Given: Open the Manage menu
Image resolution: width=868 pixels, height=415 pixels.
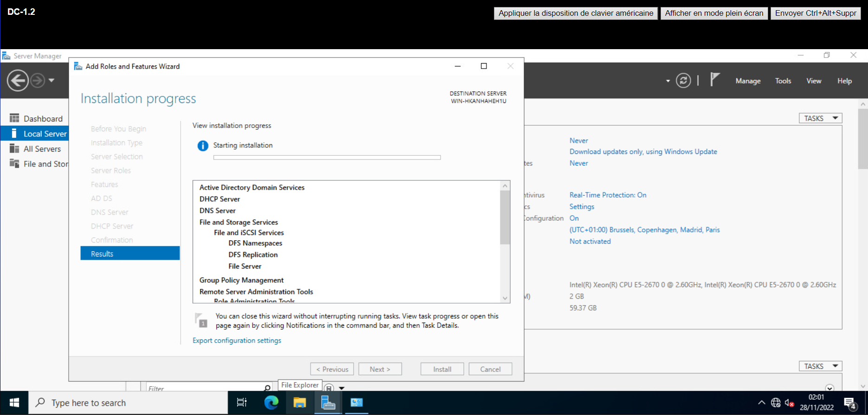Looking at the screenshot, I should point(748,81).
